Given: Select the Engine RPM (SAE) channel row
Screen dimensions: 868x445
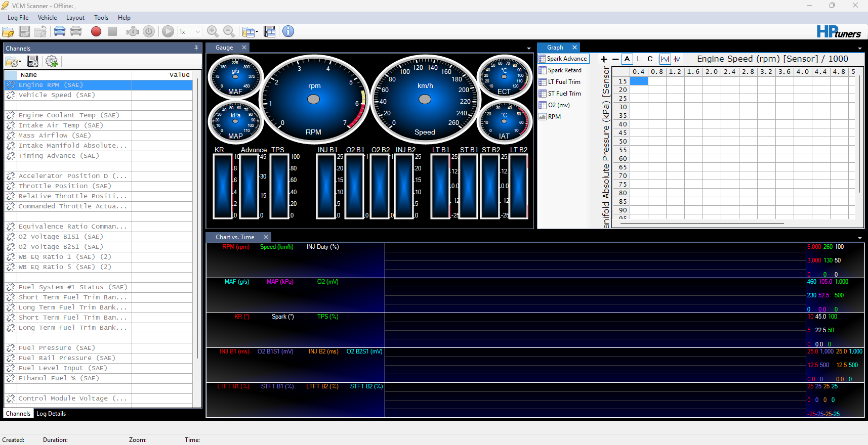Looking at the screenshot, I should [x=99, y=85].
